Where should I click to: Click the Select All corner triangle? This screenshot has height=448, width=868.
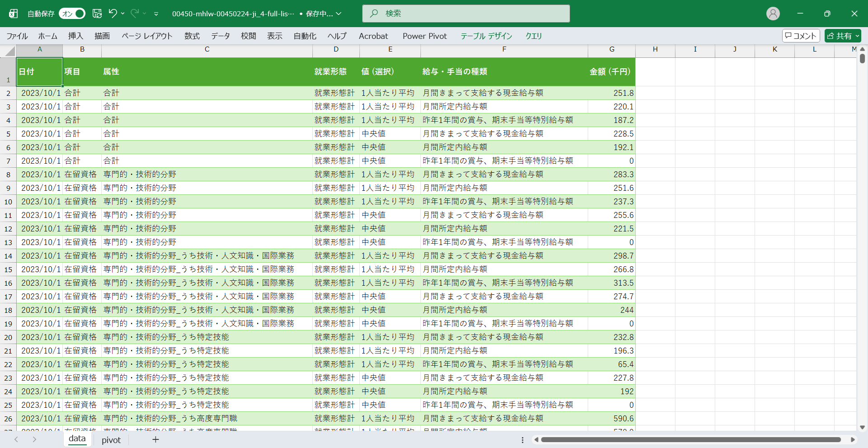[9, 51]
